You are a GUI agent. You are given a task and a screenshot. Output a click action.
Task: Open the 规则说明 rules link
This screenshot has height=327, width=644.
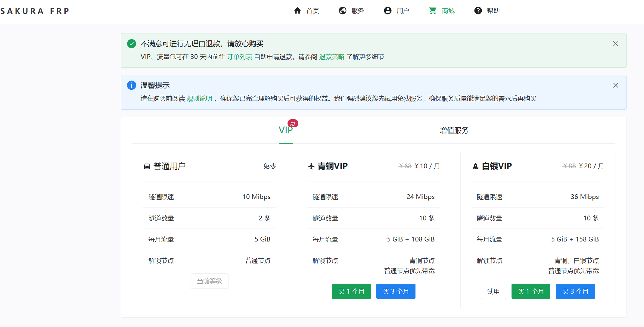click(199, 98)
